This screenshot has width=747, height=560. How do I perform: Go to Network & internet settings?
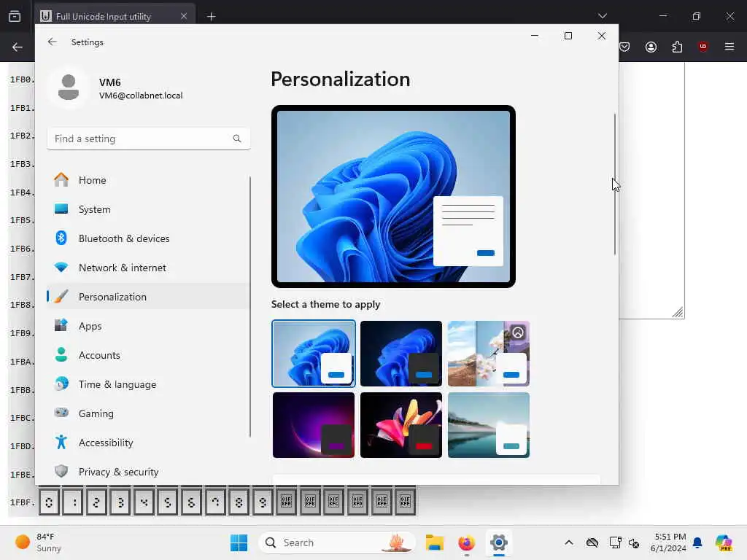click(148, 268)
